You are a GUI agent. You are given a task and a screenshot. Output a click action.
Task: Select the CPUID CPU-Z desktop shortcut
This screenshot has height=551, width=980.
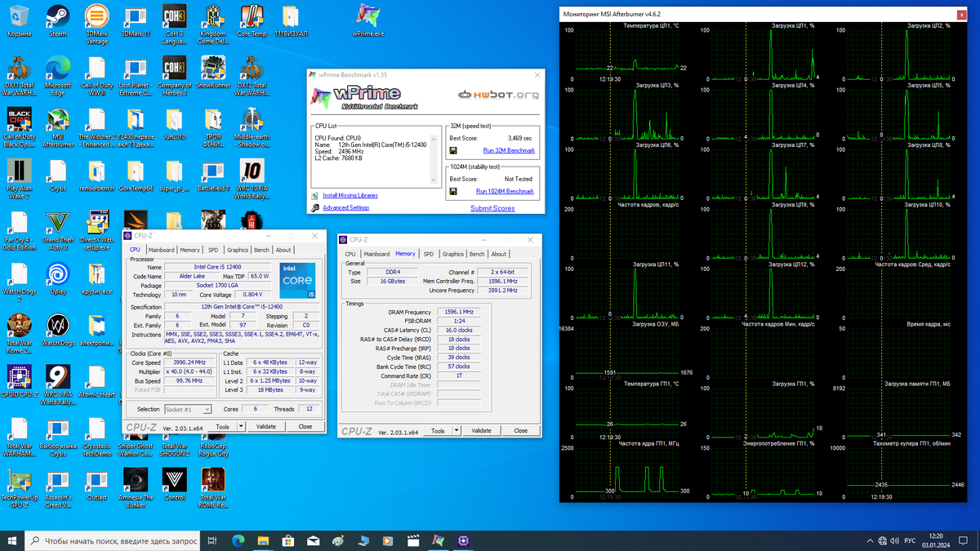(x=19, y=377)
